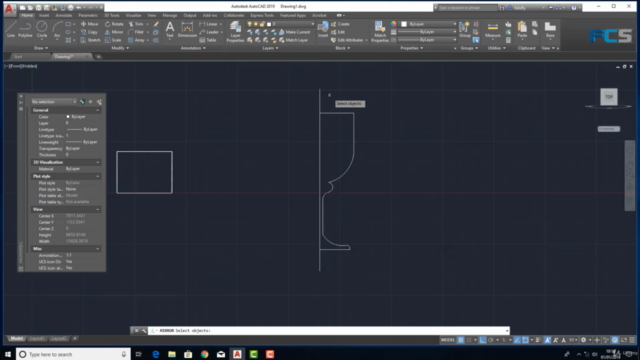Screen dimensions: 640x360
Task: Open the View ribbon tab
Action: point(151,16)
